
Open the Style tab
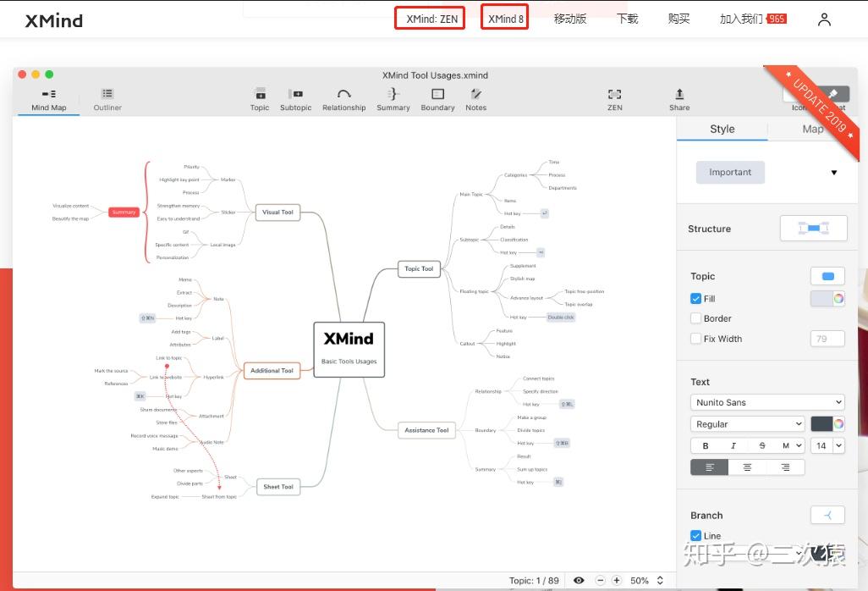click(x=722, y=129)
